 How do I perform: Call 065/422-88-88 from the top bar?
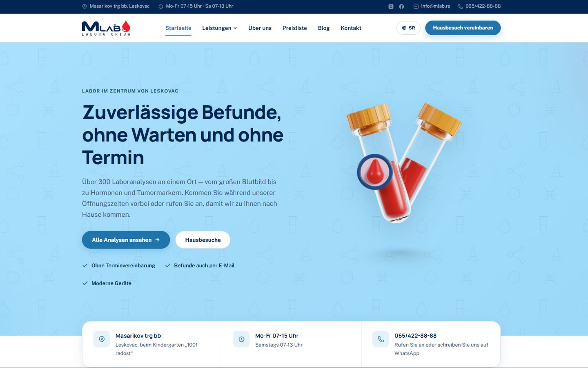click(x=483, y=6)
